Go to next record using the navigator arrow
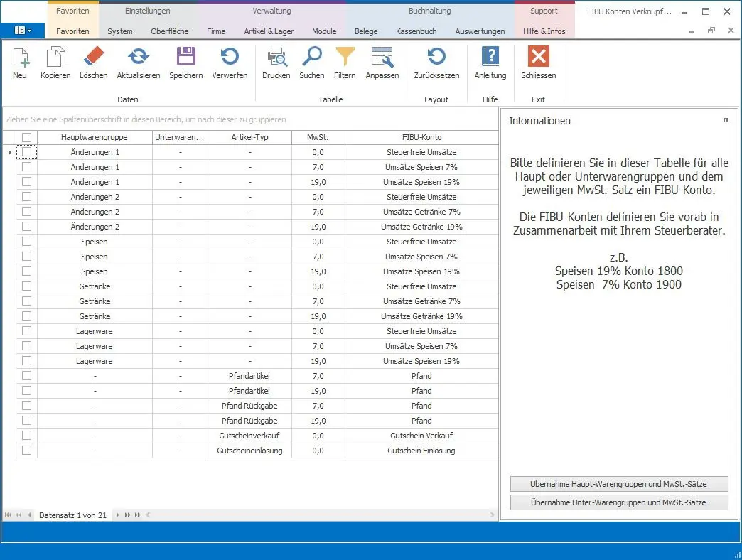 118,515
